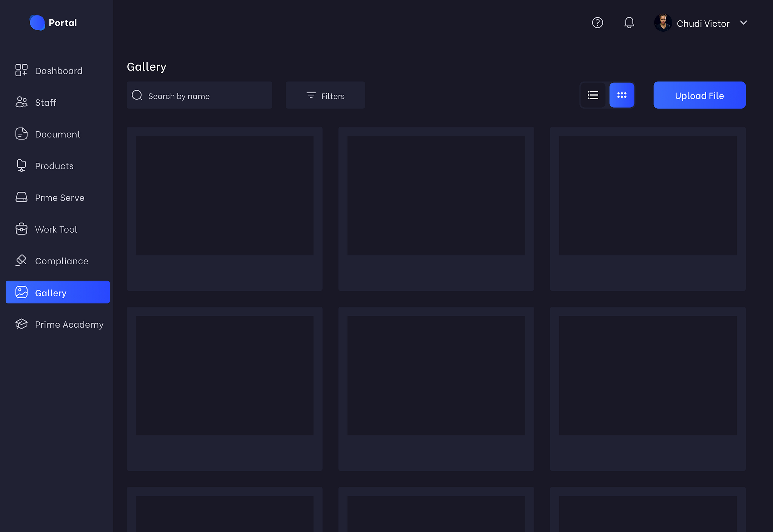Viewport: 773px width, 532px height.
Task: Click the notification bell icon
Action: pyautogui.click(x=629, y=23)
